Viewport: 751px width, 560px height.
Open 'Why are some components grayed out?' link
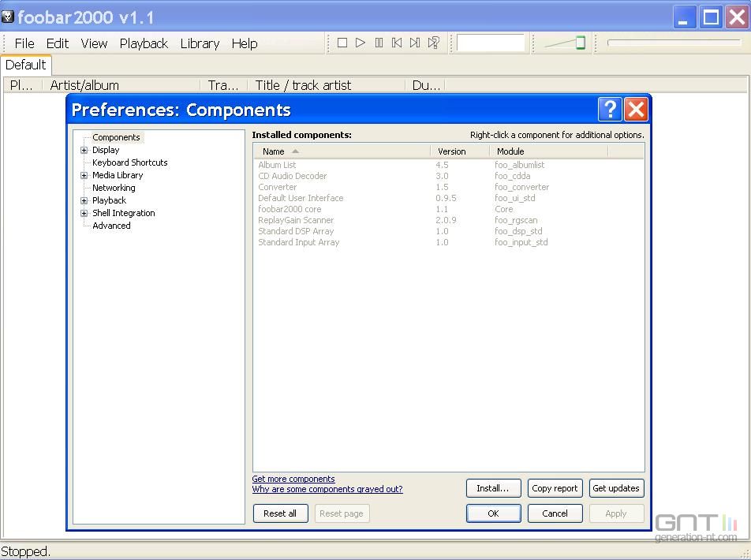coord(327,489)
